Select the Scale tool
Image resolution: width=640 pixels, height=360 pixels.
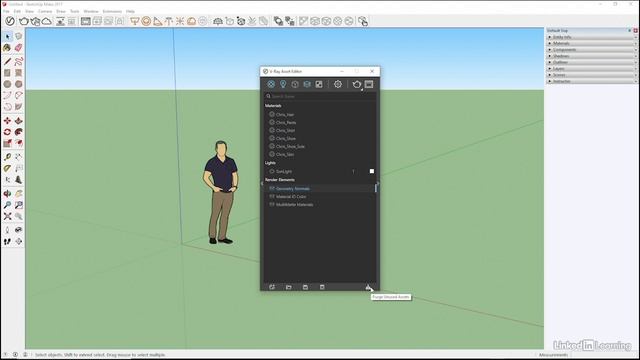pyautogui.click(x=7, y=143)
